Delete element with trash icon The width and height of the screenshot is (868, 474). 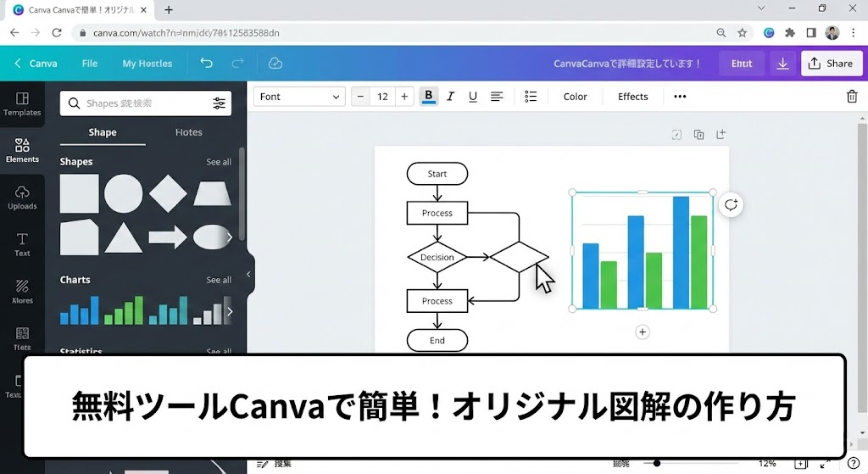tap(852, 97)
